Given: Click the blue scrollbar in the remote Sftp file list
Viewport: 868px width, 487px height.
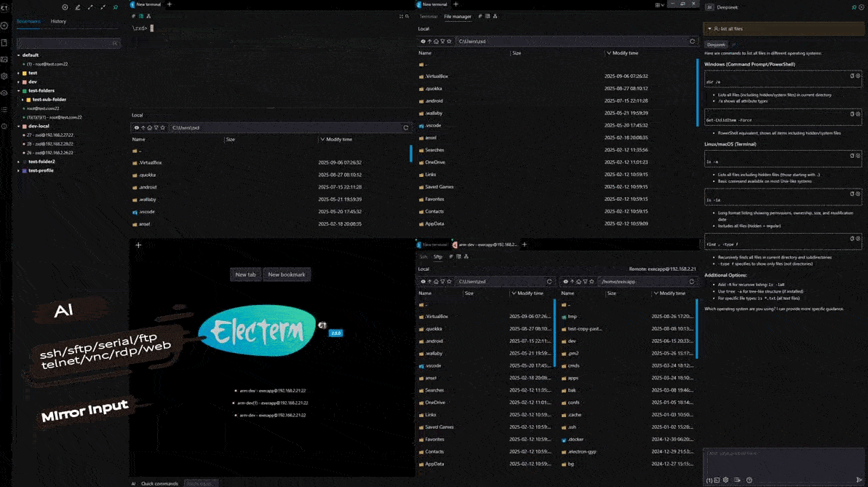Looking at the screenshot, I should pyautogui.click(x=697, y=329).
